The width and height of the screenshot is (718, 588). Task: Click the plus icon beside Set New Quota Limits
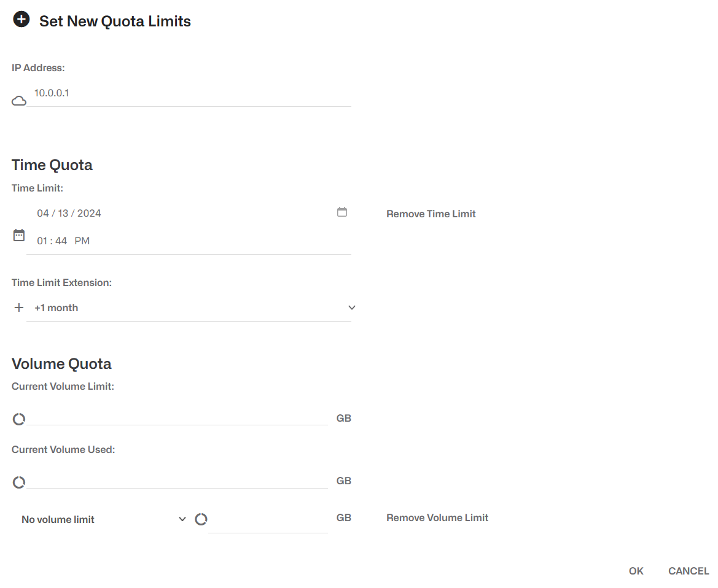click(x=21, y=19)
